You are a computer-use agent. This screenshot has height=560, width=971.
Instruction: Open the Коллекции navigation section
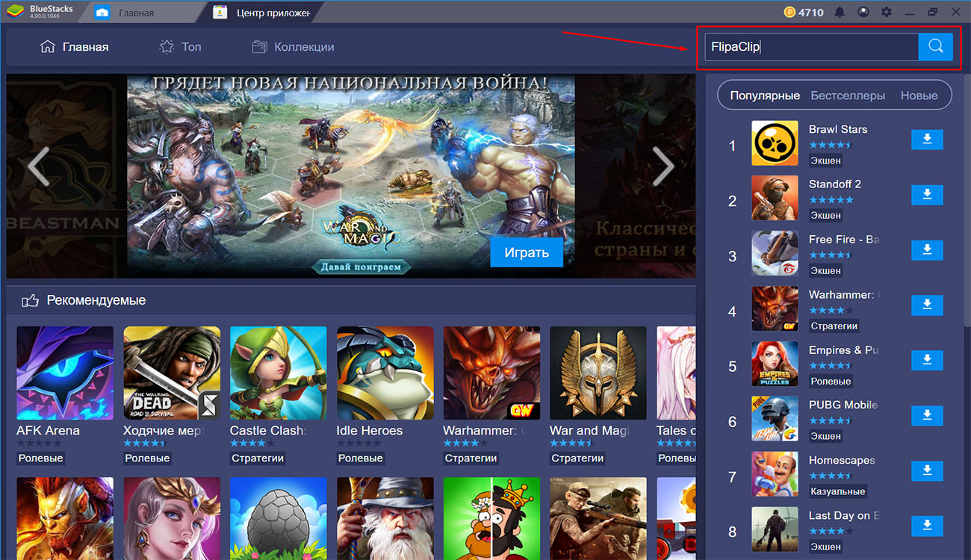pyautogui.click(x=293, y=46)
